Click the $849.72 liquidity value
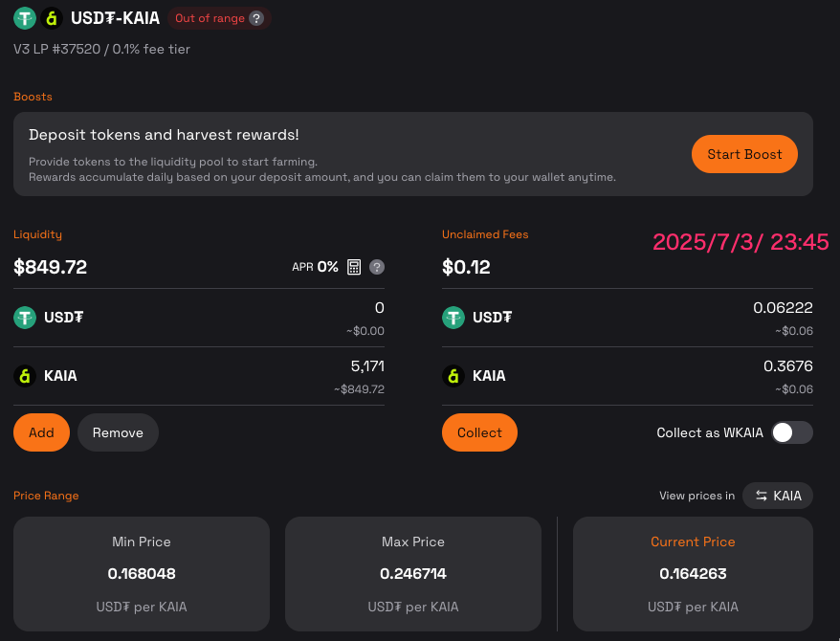This screenshot has width=840, height=641. tap(51, 267)
